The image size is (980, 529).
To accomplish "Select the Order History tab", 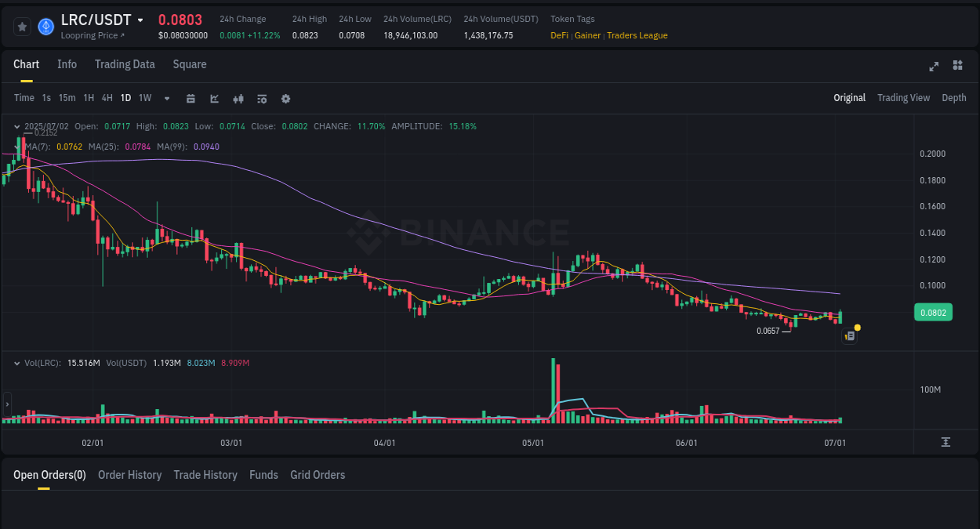I will pos(129,474).
